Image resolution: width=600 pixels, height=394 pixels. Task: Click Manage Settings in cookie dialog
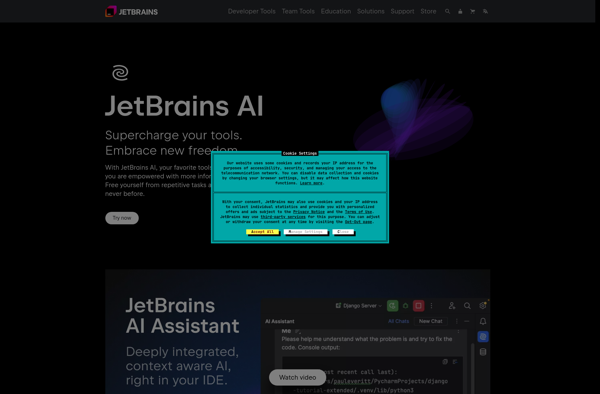pos(305,232)
